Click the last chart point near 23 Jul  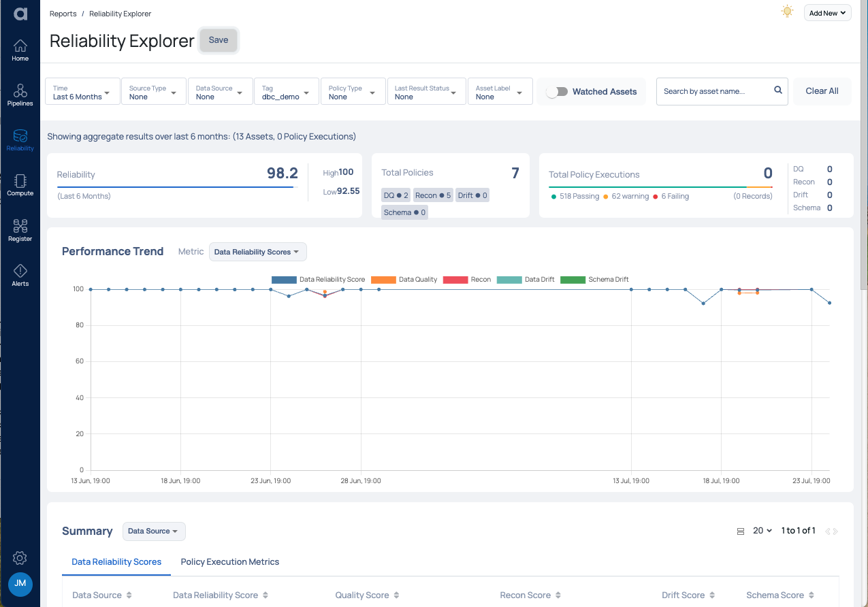coord(829,303)
